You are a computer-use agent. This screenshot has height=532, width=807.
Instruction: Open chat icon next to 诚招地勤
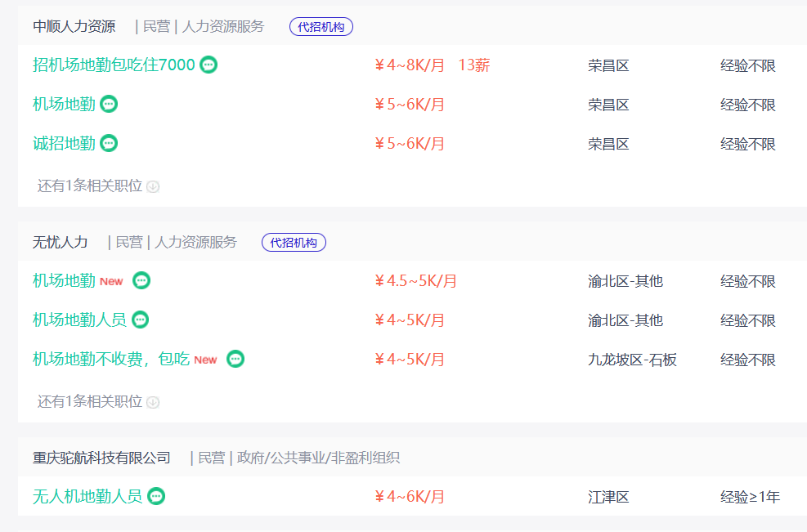109,143
